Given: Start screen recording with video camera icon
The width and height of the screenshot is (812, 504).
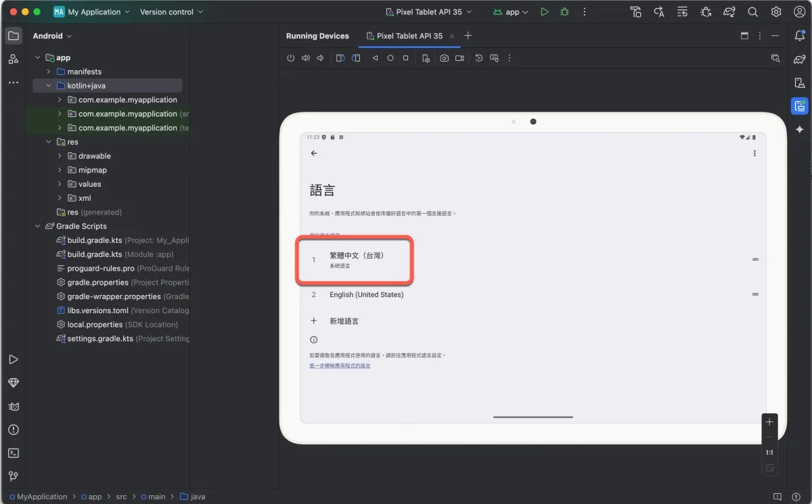Looking at the screenshot, I should point(460,58).
